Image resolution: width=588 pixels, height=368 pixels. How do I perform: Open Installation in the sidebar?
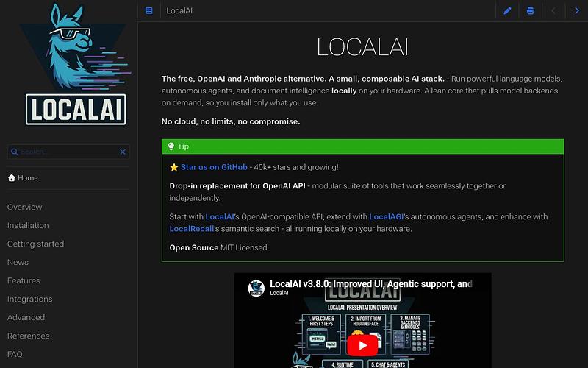[28, 225]
